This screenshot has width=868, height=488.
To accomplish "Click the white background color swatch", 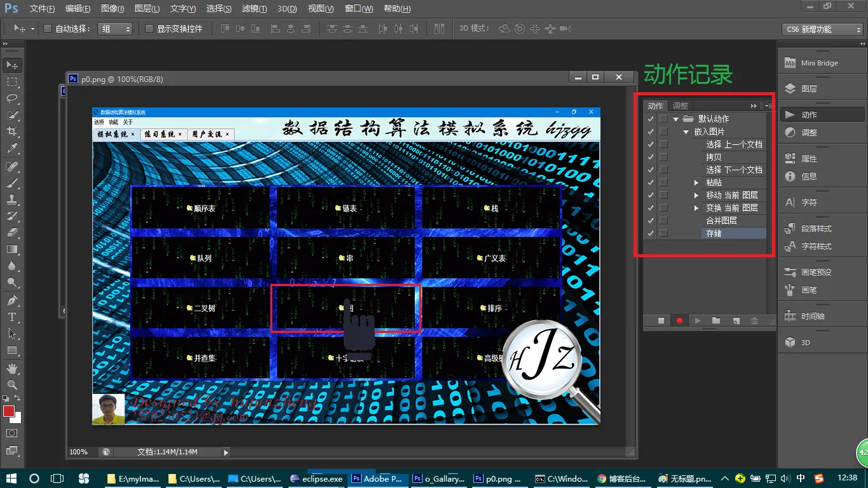I will click(17, 418).
